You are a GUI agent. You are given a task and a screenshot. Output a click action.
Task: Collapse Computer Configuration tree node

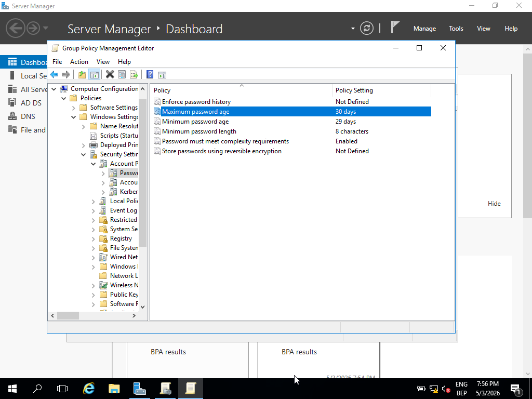pyautogui.click(x=54, y=89)
